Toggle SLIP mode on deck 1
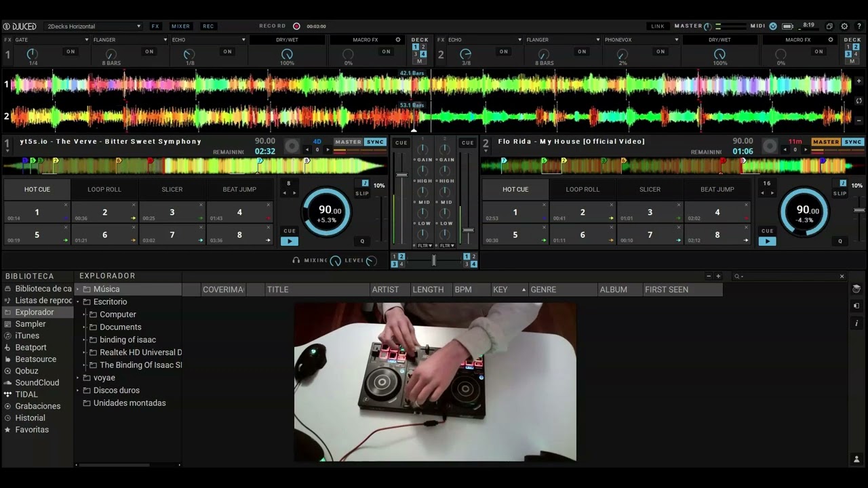The width and height of the screenshot is (868, 488). 362,193
